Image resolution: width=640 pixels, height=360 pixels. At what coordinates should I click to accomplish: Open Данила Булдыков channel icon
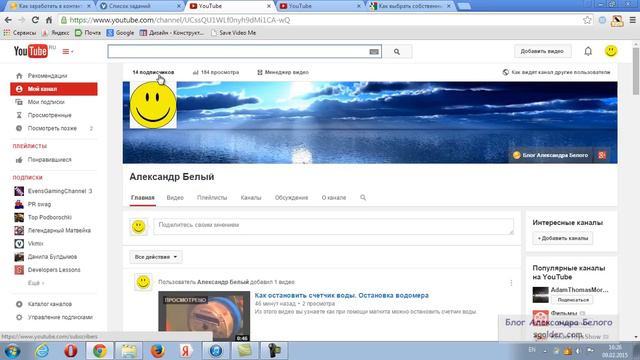[x=19, y=257]
